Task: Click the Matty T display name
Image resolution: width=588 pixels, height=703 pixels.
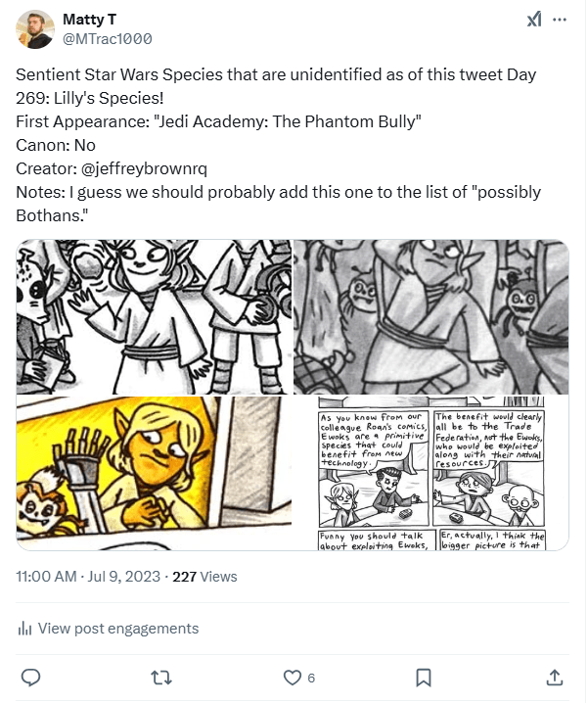Action: [86, 20]
